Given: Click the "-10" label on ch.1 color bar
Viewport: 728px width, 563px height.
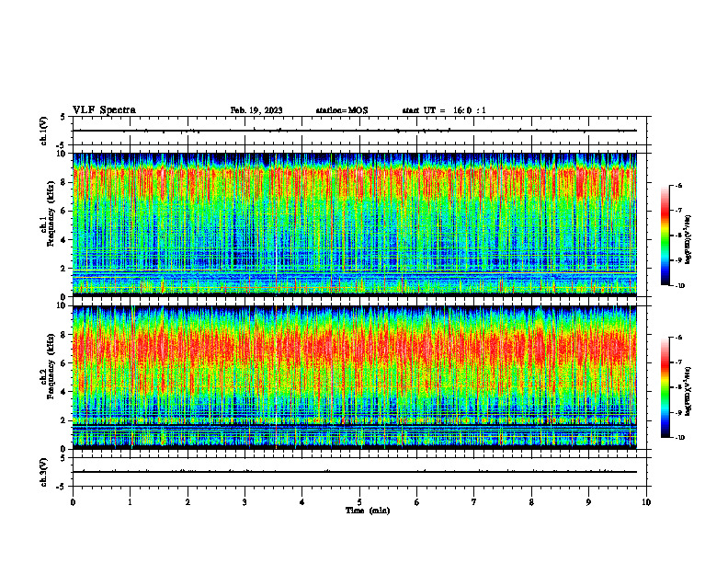Looking at the screenshot, I should (679, 286).
